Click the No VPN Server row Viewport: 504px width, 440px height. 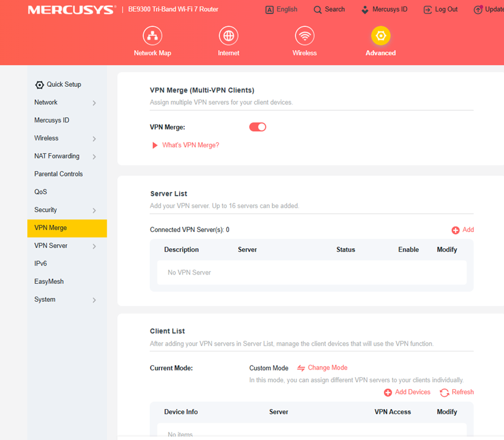[311, 272]
